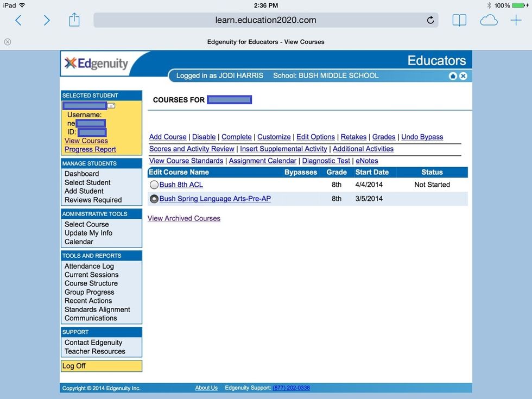Click the Disable link

(x=204, y=137)
